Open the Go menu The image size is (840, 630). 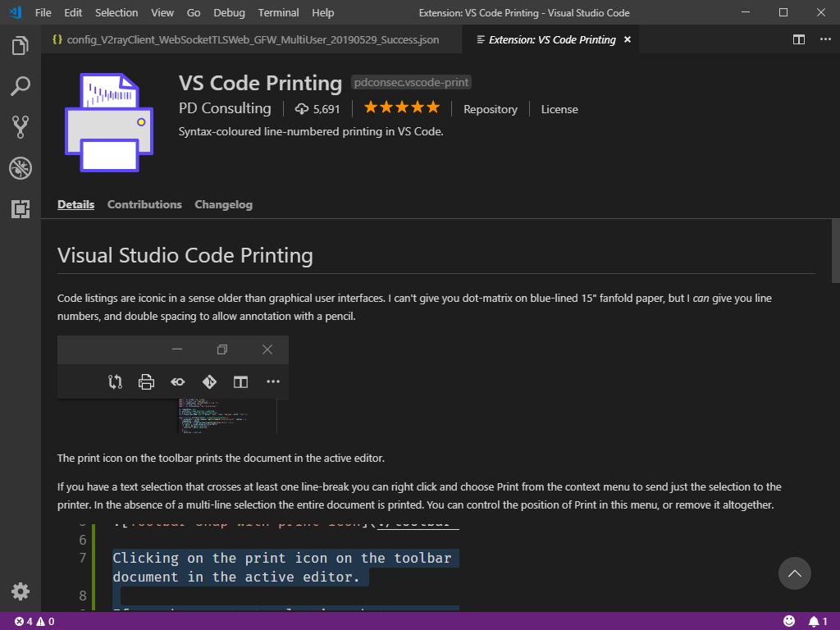(x=194, y=12)
